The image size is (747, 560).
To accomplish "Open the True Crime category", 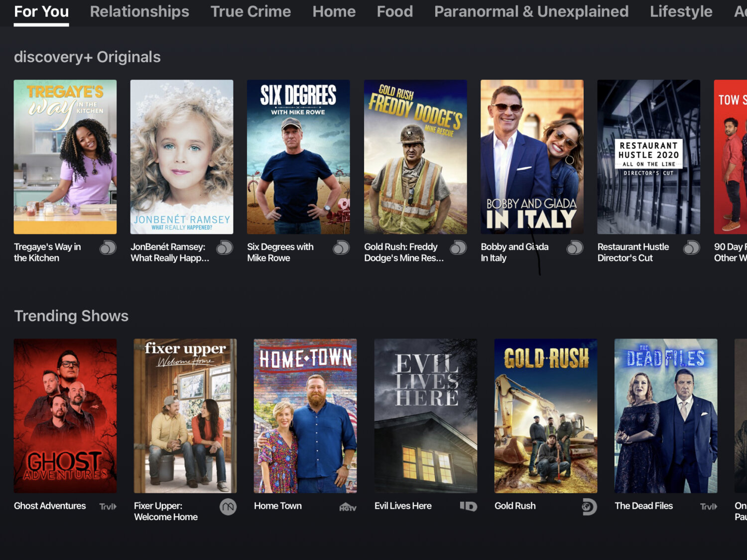I will tap(250, 11).
